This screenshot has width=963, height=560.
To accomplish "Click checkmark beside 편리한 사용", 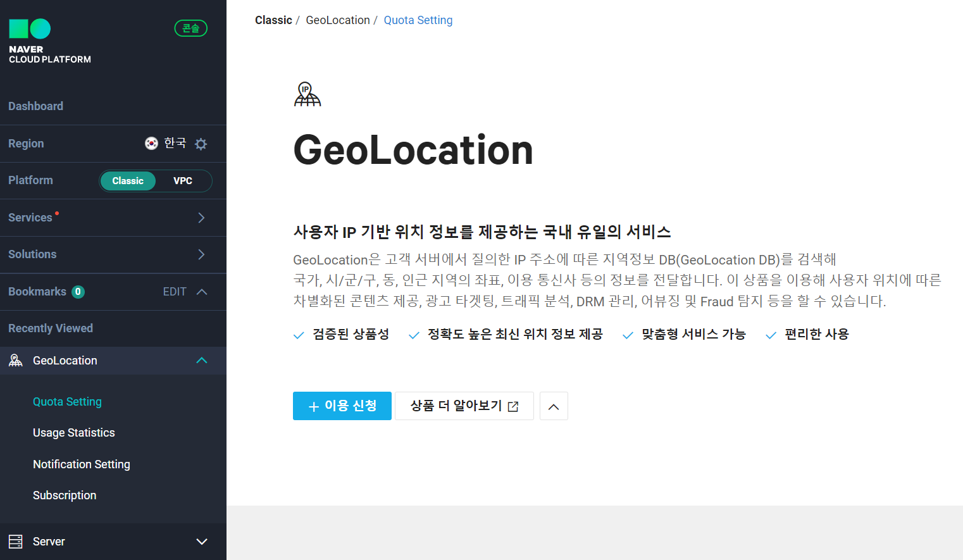I will point(771,335).
